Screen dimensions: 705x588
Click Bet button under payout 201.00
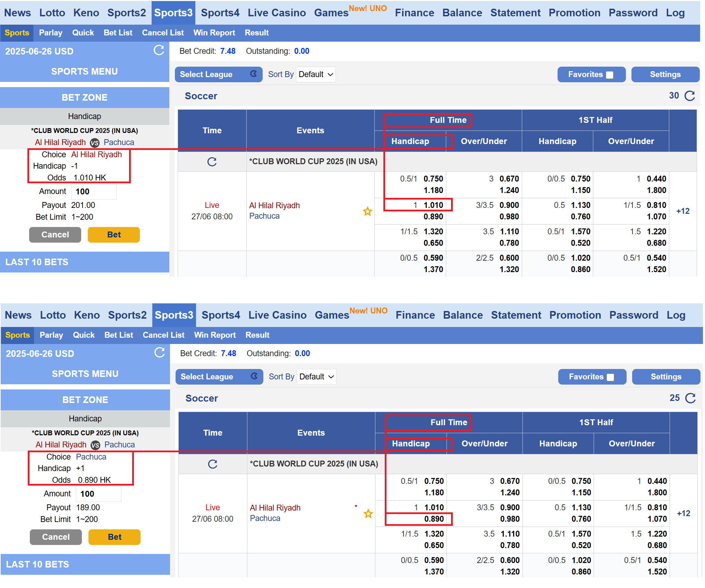pos(114,235)
